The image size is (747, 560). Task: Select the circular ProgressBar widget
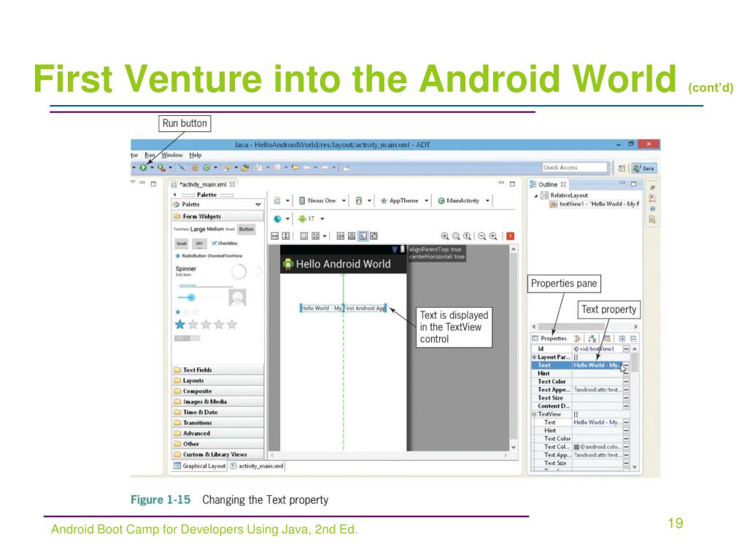pyautogui.click(x=239, y=272)
